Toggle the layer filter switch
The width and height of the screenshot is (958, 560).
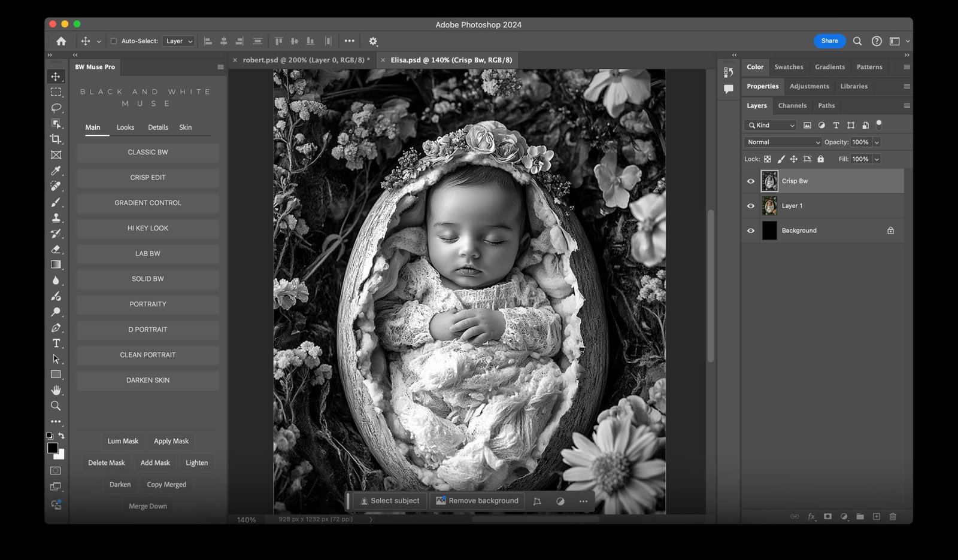pyautogui.click(x=879, y=124)
